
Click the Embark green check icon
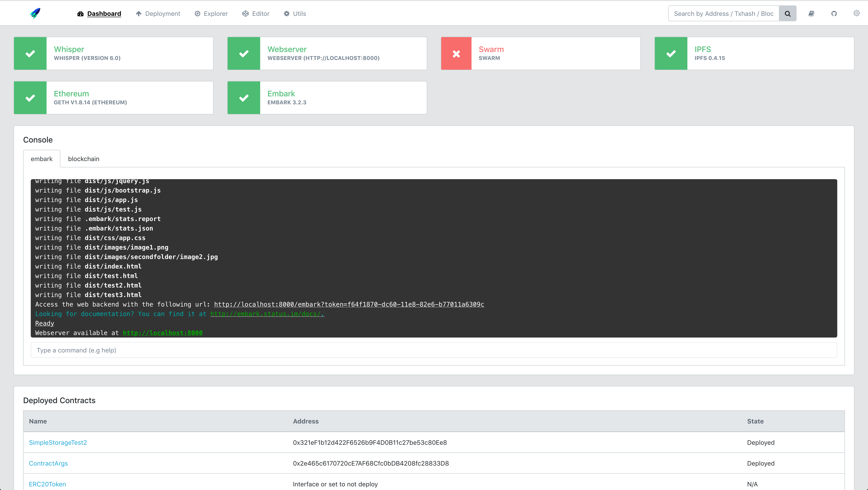[x=244, y=98]
